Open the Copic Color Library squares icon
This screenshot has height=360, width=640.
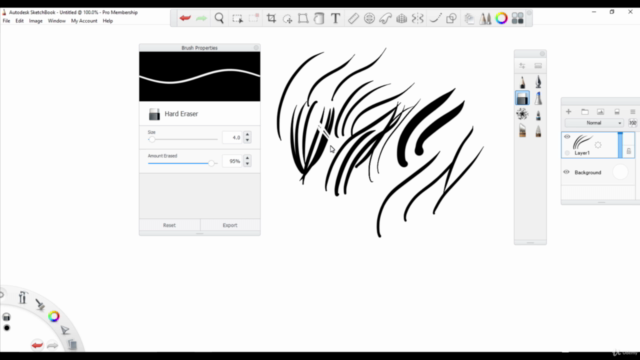[x=518, y=18]
